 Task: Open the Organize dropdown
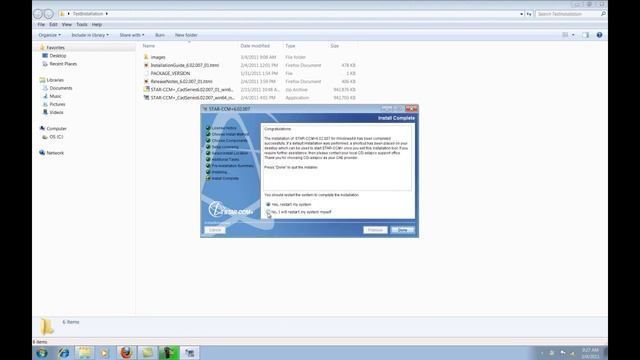49,35
